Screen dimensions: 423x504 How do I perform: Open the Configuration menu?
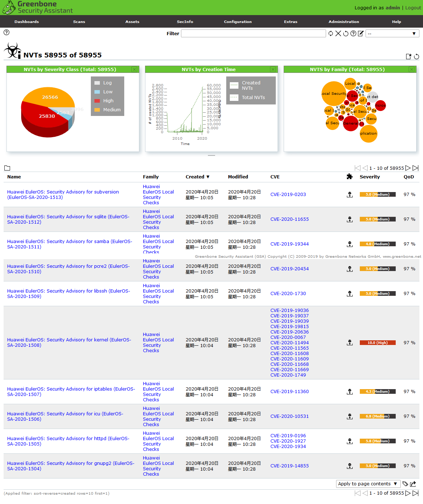pos(238,22)
